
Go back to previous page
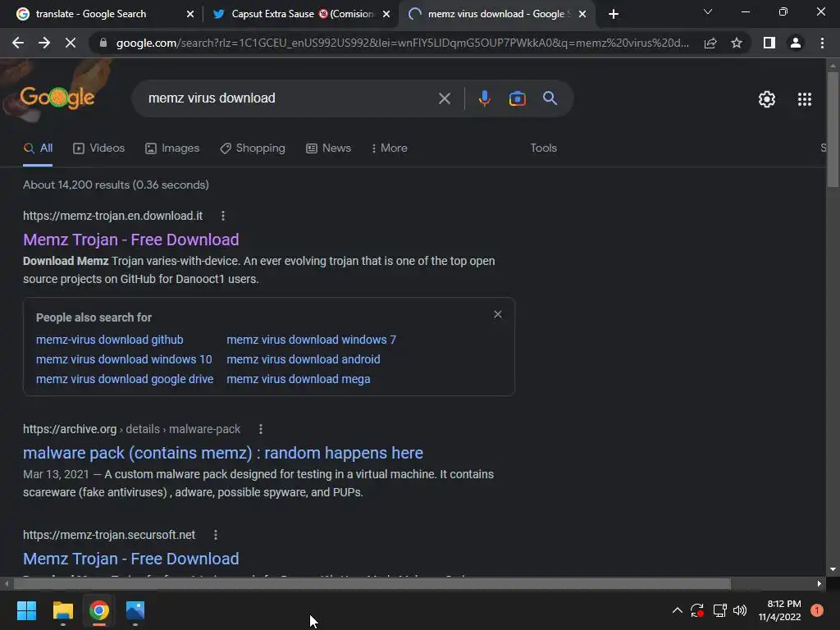pos(18,43)
